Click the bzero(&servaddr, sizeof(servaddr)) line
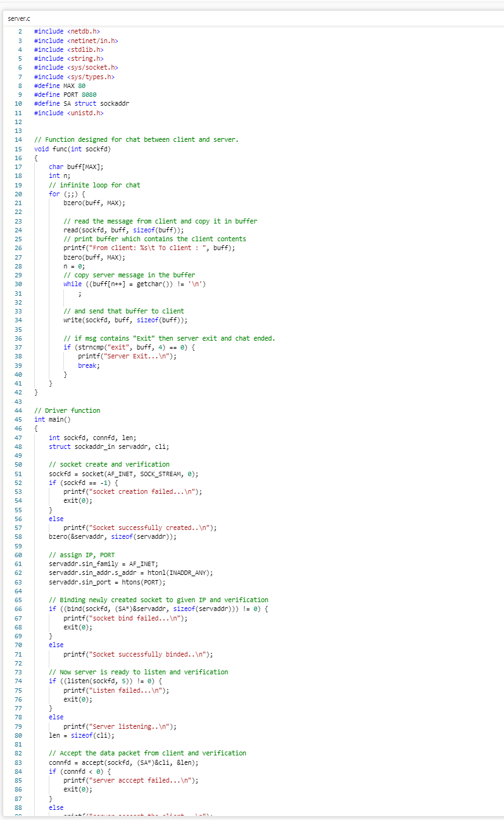504x820 pixels. click(113, 536)
